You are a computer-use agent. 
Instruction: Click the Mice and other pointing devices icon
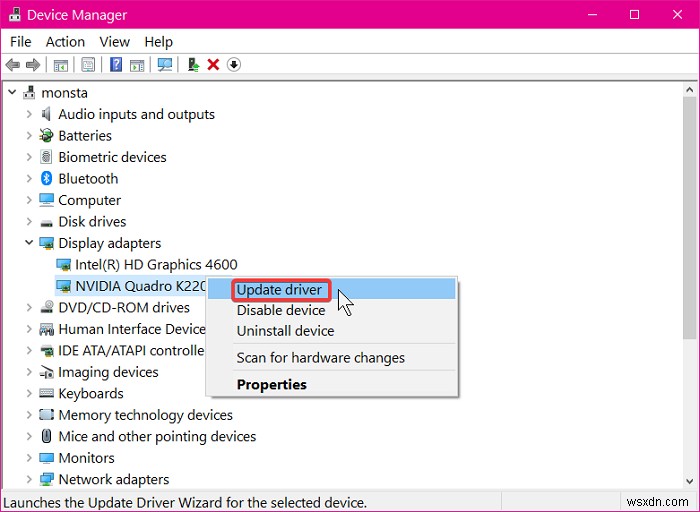click(x=46, y=436)
